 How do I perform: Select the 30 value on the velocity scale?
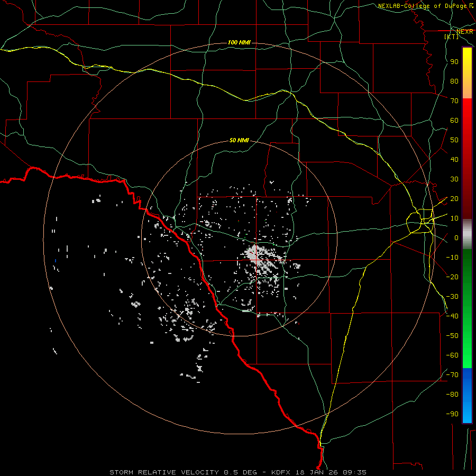[454, 179]
